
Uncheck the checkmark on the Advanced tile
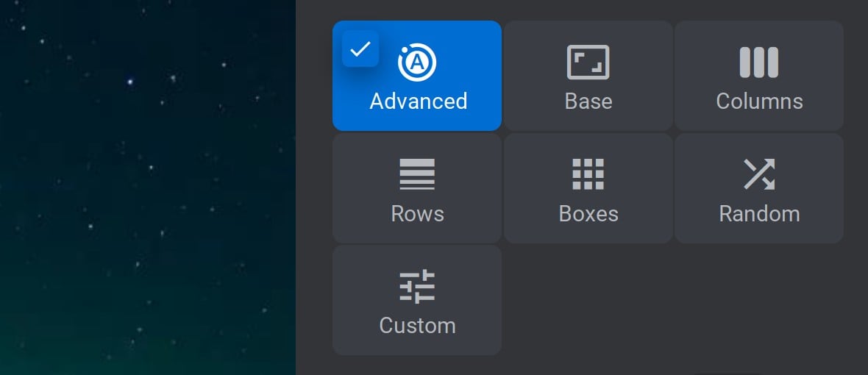pos(360,49)
